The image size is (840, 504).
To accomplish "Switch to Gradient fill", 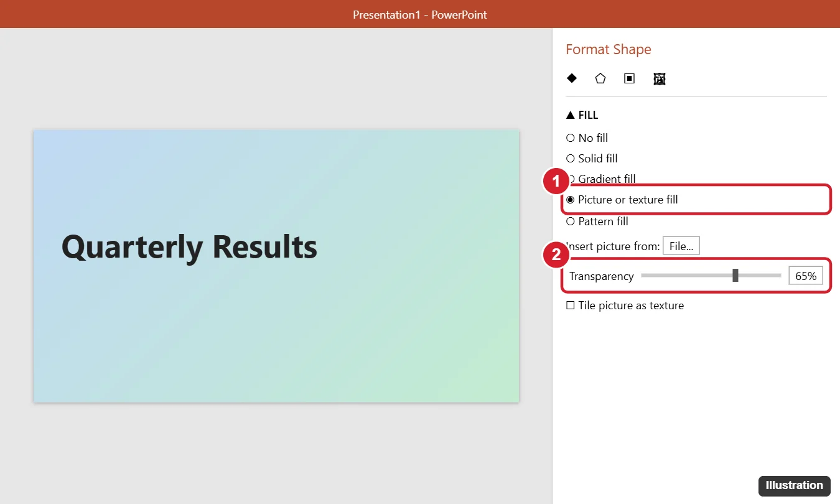I will (x=601, y=179).
